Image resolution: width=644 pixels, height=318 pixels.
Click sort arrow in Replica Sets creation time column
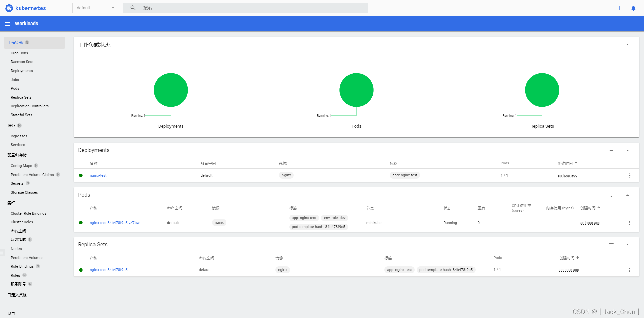coord(578,258)
